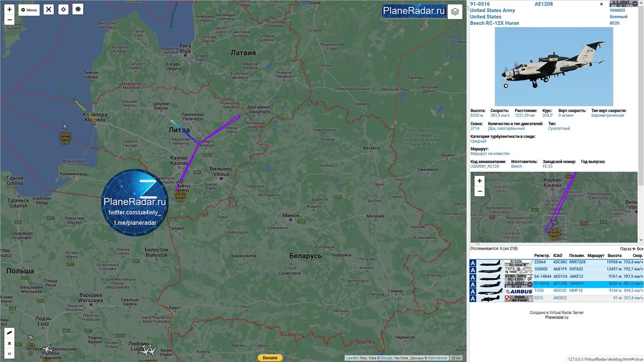Click the 8550 м altitude value in details
This screenshot has height=362, width=644.
click(478, 115)
